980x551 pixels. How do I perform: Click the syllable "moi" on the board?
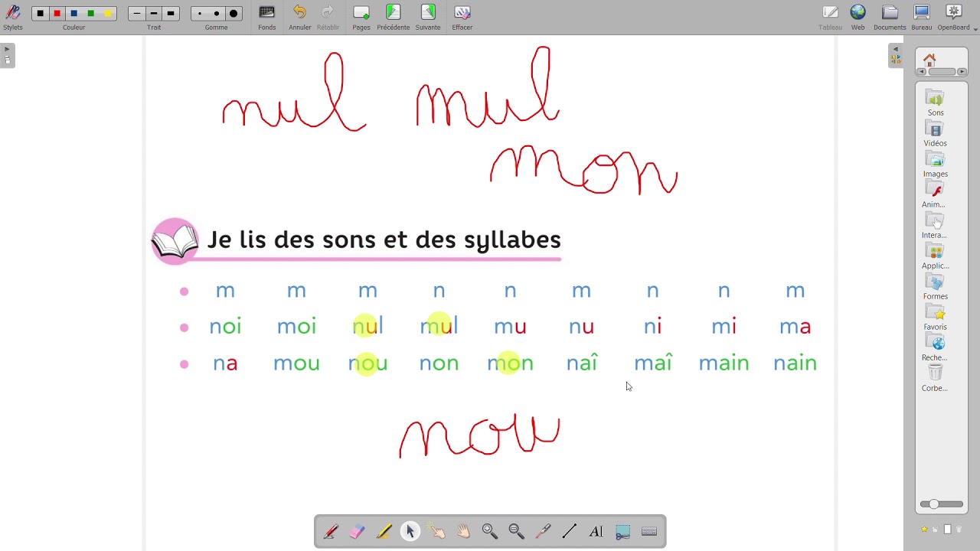pyautogui.click(x=296, y=327)
